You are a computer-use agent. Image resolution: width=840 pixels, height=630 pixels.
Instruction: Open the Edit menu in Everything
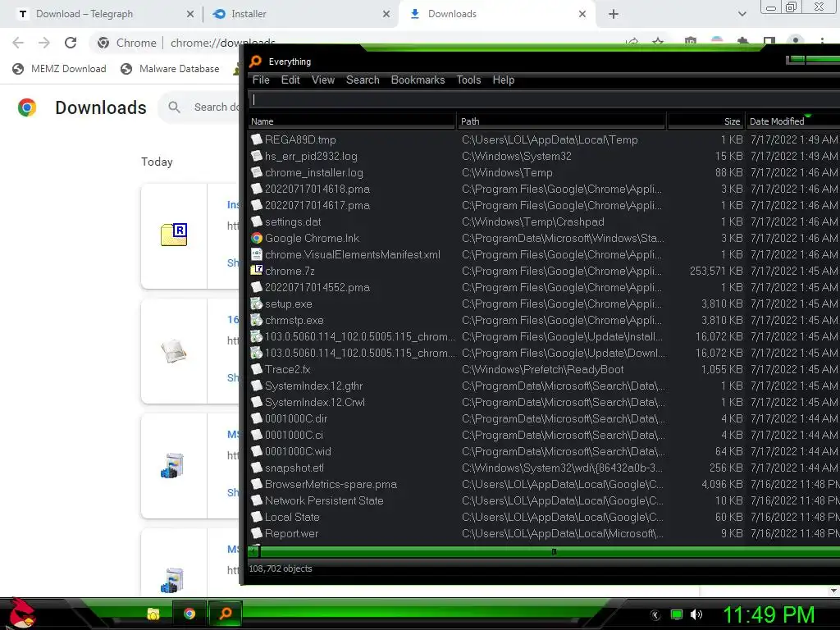point(290,80)
